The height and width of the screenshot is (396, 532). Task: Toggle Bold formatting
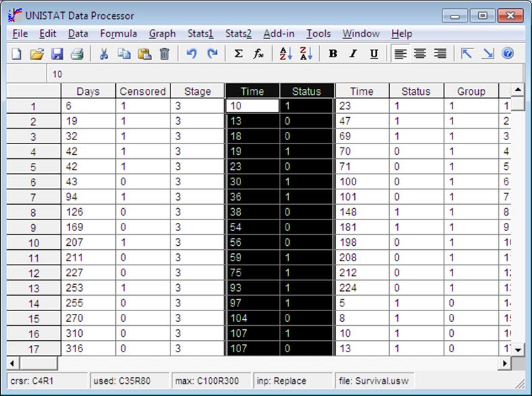[333, 54]
